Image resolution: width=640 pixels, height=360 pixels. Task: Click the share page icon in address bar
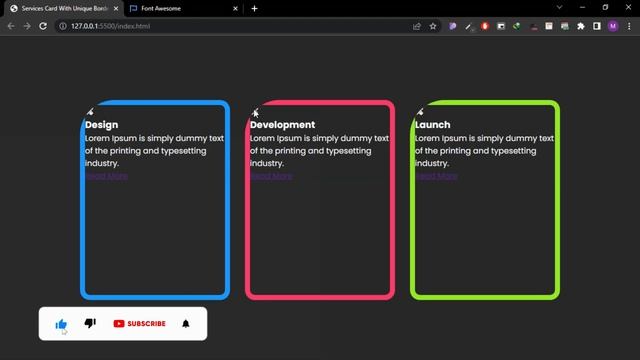(417, 26)
